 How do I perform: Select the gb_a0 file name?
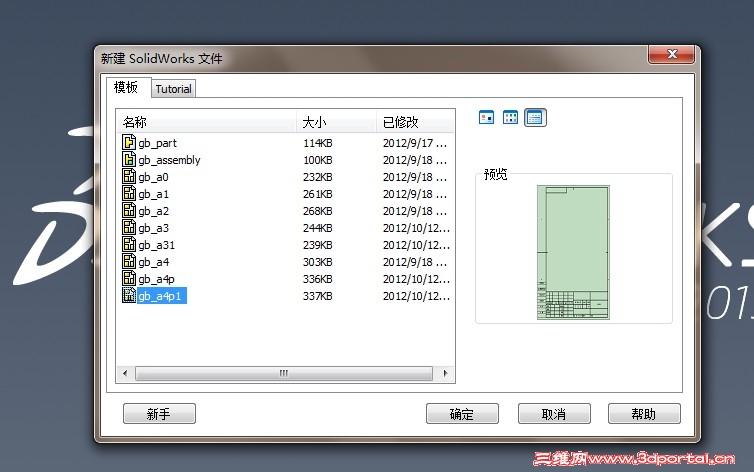153,177
